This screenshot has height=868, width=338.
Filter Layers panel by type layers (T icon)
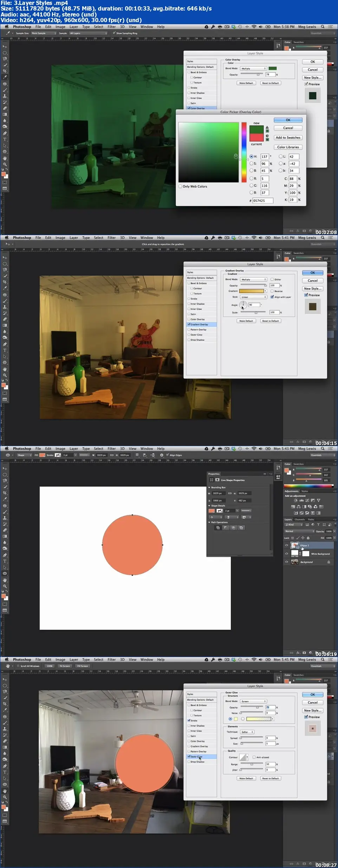pos(318,524)
